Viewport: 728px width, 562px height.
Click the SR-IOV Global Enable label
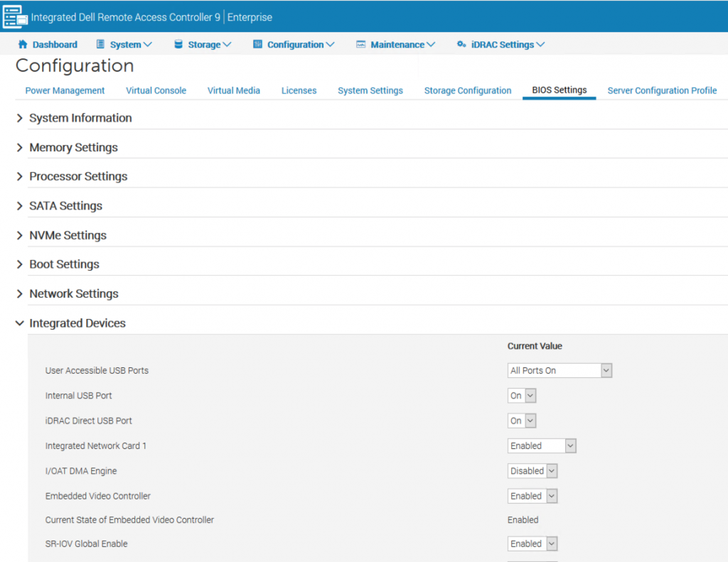[x=86, y=544]
